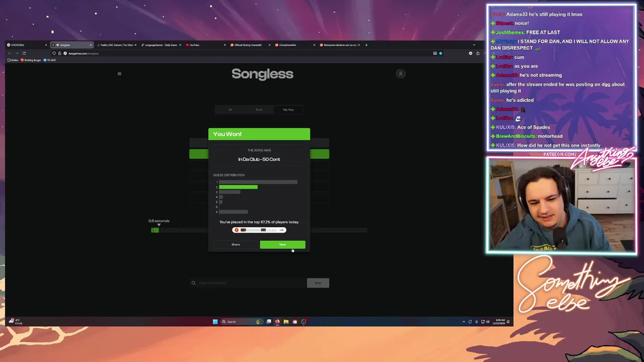Click the Share button in the dialog

pyautogui.click(x=235, y=244)
